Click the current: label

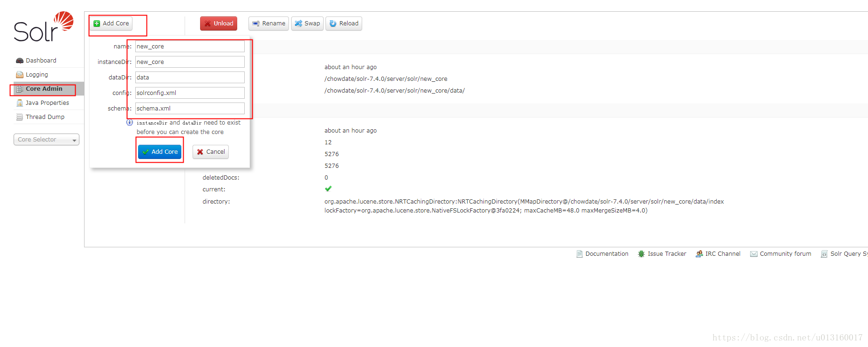pyautogui.click(x=214, y=189)
